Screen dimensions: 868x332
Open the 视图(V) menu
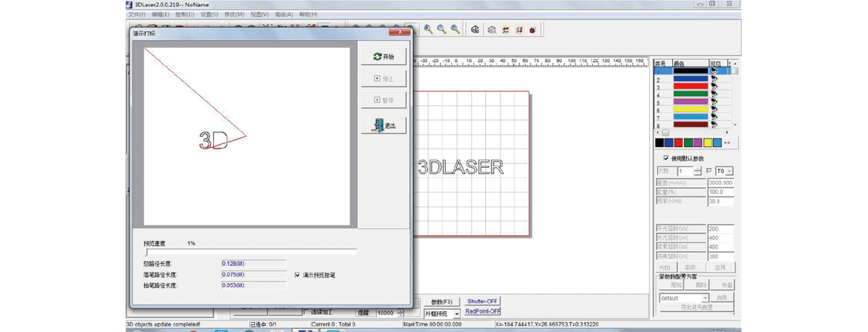[x=259, y=15]
